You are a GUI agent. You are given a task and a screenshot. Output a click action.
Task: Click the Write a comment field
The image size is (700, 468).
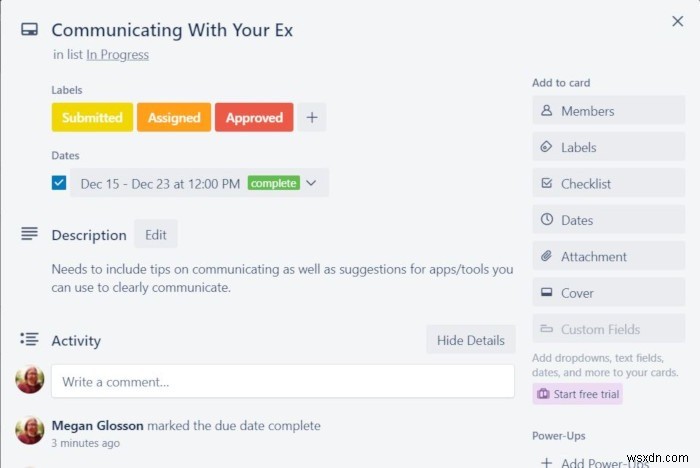pyautogui.click(x=283, y=381)
